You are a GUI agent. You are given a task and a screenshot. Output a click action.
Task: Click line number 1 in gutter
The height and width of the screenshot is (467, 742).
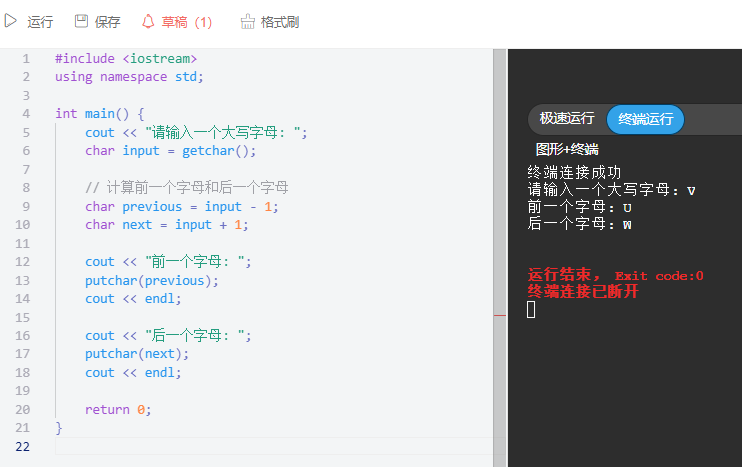pos(26,59)
